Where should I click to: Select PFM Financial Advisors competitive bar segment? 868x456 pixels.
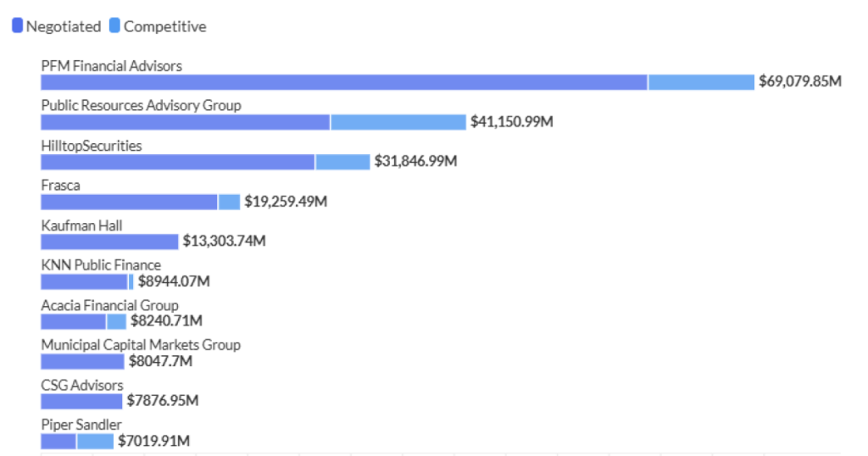(701, 82)
